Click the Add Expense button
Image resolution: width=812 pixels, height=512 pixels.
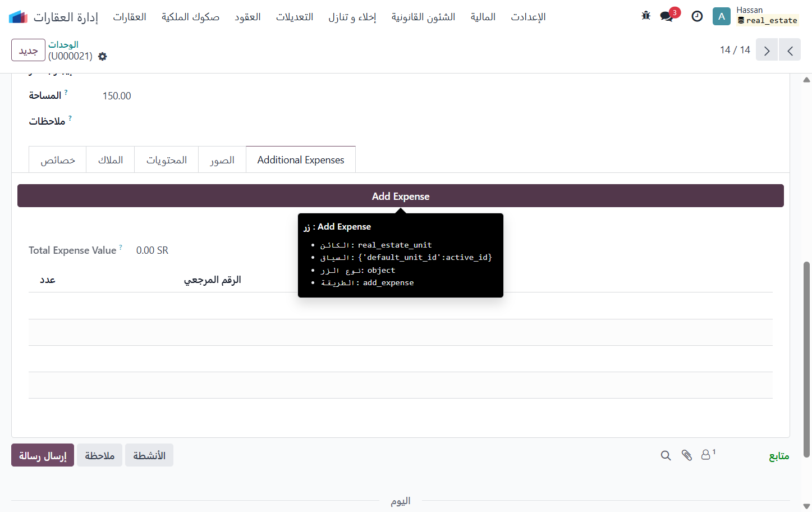pos(401,196)
